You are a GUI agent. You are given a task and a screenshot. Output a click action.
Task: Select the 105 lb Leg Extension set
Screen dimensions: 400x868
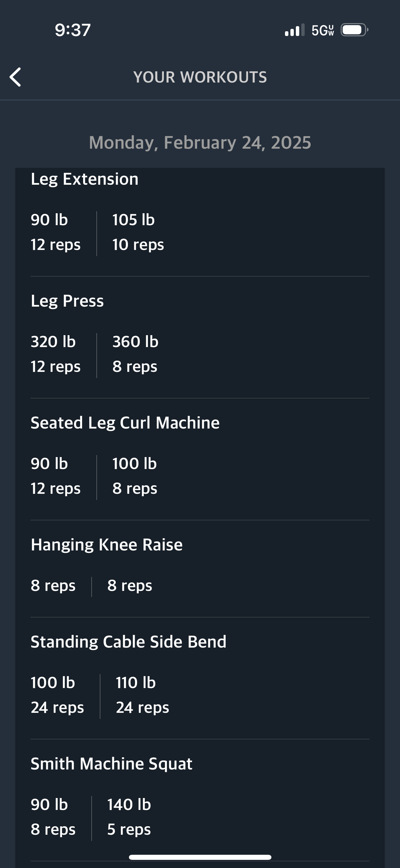[x=138, y=232]
